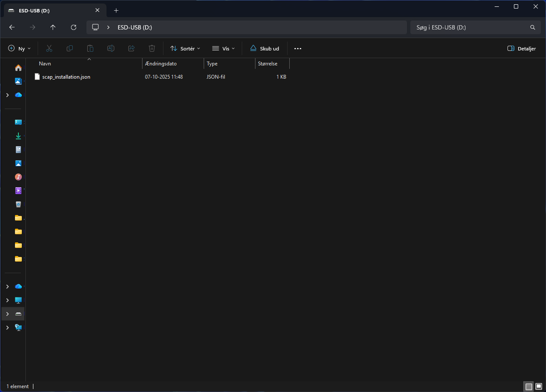Viewport: 546px width, 392px height.
Task: Toggle the Detaljer details pane
Action: point(522,49)
